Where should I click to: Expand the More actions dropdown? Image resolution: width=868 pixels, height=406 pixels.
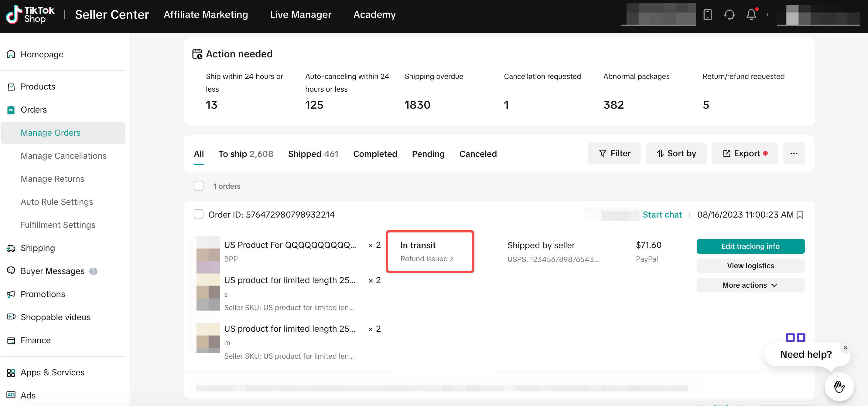[x=750, y=285]
